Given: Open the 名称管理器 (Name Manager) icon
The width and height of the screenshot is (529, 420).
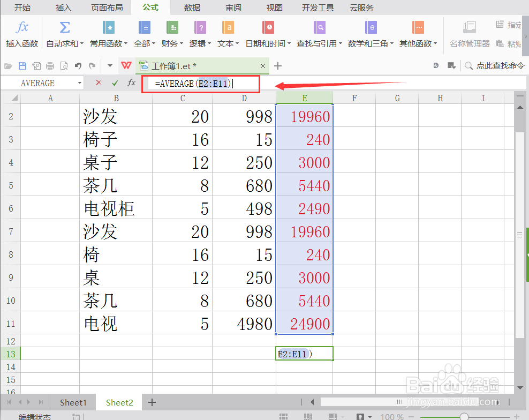Looking at the screenshot, I should tap(469, 28).
